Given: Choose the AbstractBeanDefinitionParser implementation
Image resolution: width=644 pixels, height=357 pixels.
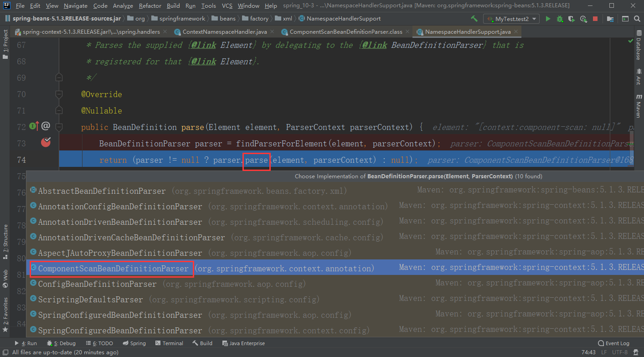Looking at the screenshot, I should [x=335, y=191].
